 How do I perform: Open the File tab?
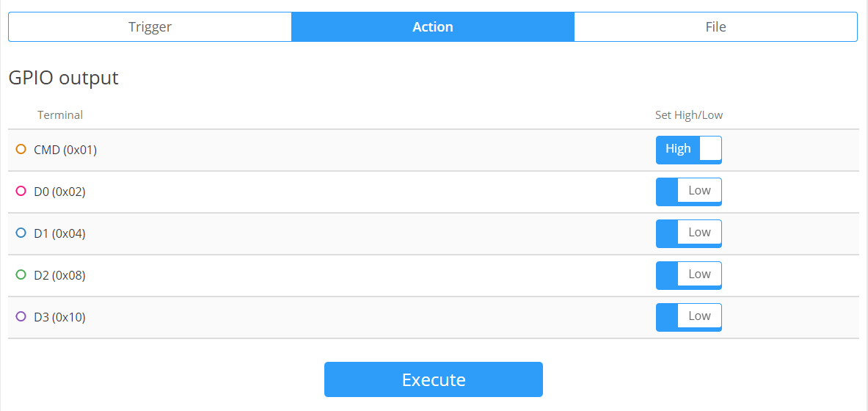point(715,27)
